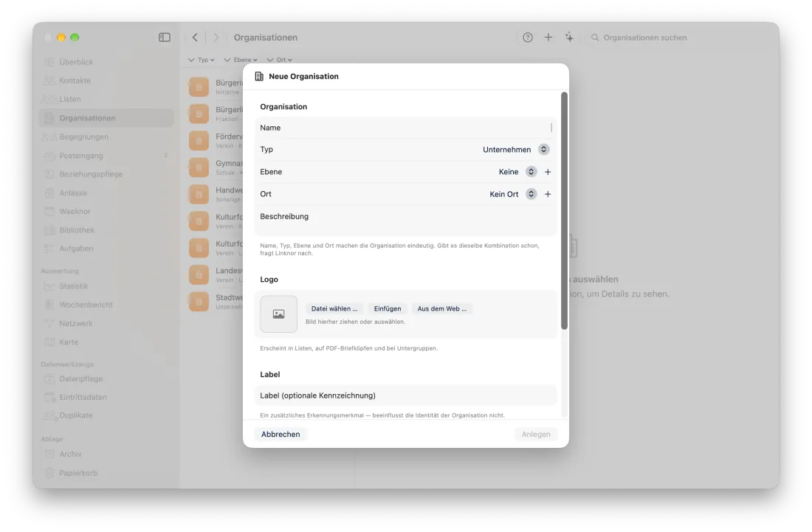
Task: Open Posteingang in the sidebar
Action: coord(106,156)
